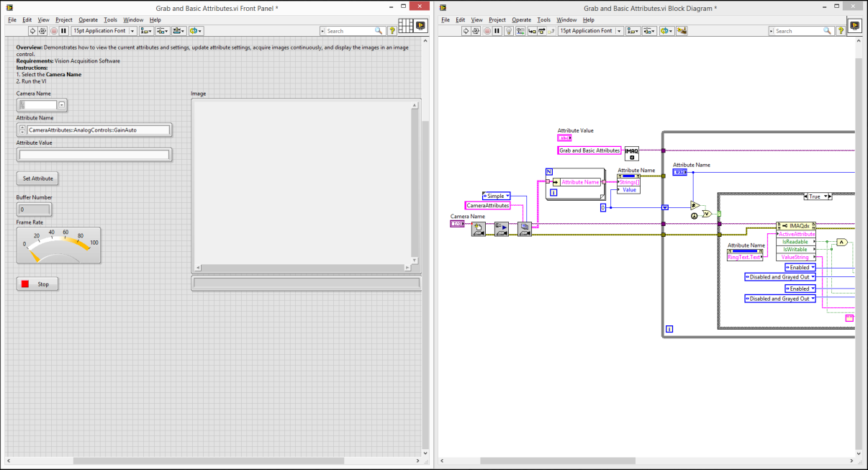Click the IsWritable property in IMAQdx node
868x470 pixels.
[797, 249]
